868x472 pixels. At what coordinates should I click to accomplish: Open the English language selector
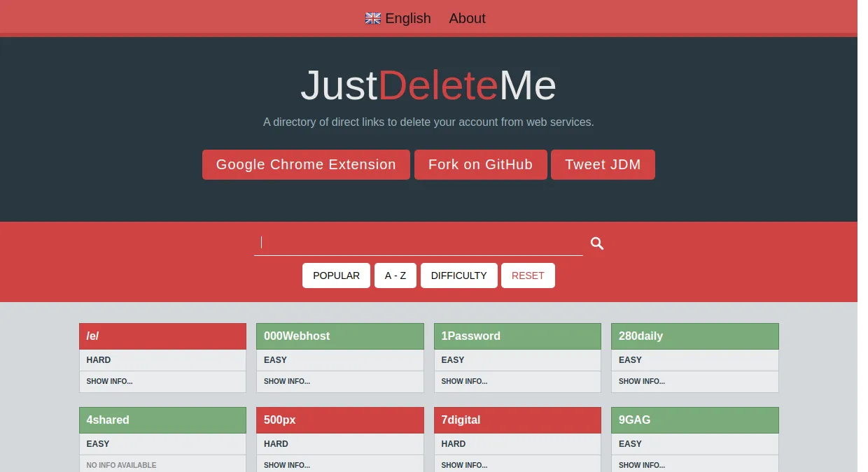pos(398,18)
